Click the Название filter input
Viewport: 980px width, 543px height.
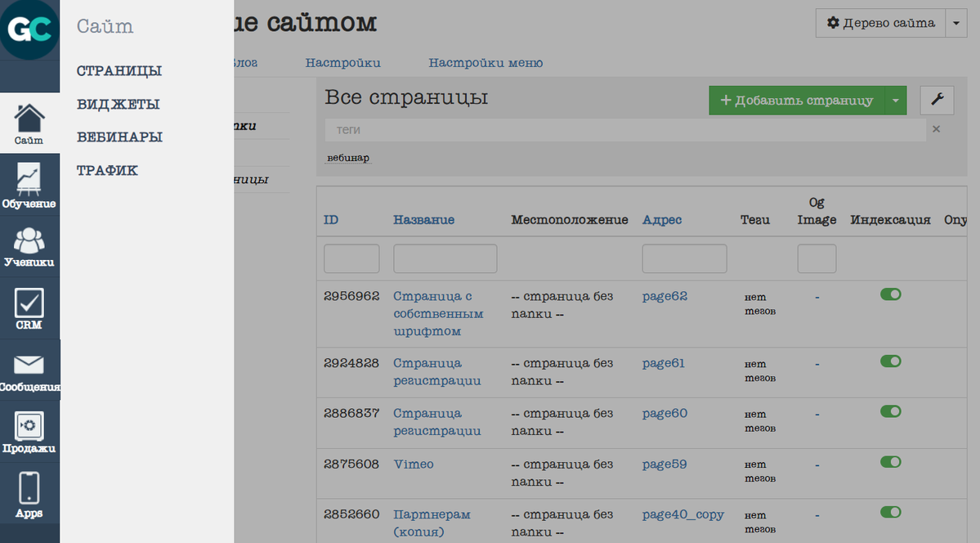point(445,258)
